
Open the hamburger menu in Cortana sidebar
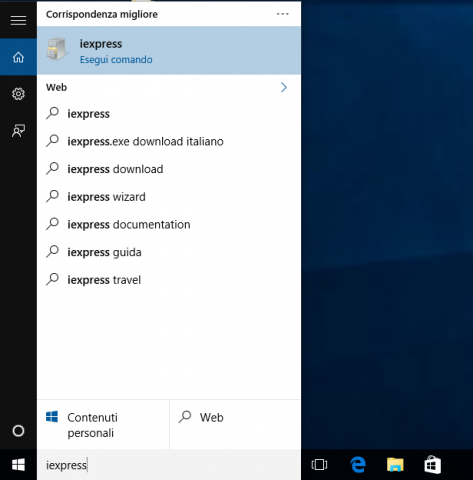[x=18, y=20]
